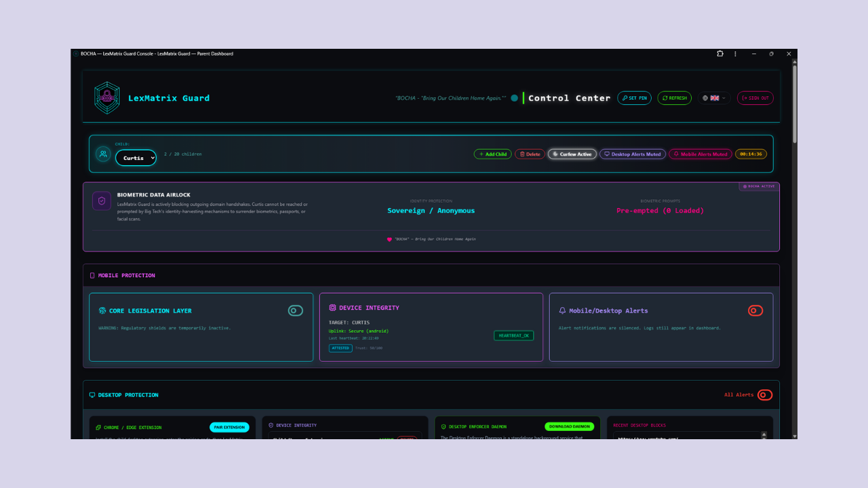Click the "Alert notifications are silenced" description
The width and height of the screenshot is (868, 488).
(639, 328)
